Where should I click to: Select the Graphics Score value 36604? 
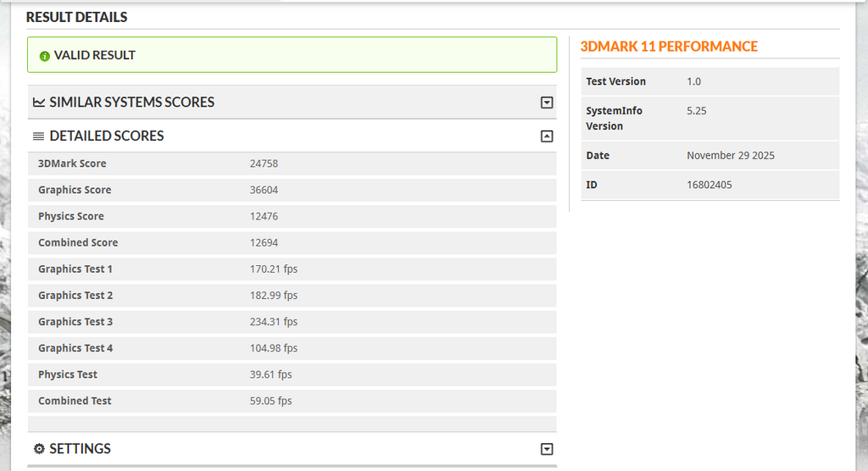264,190
